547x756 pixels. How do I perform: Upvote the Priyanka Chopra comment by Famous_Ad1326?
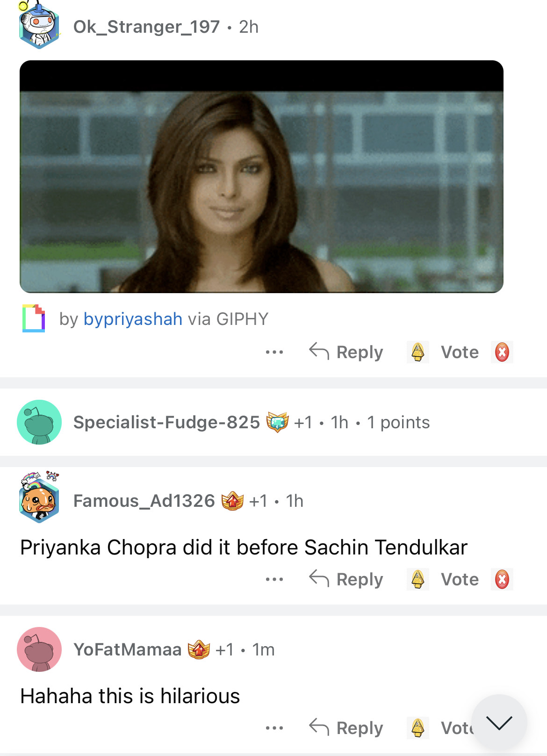pyautogui.click(x=417, y=579)
